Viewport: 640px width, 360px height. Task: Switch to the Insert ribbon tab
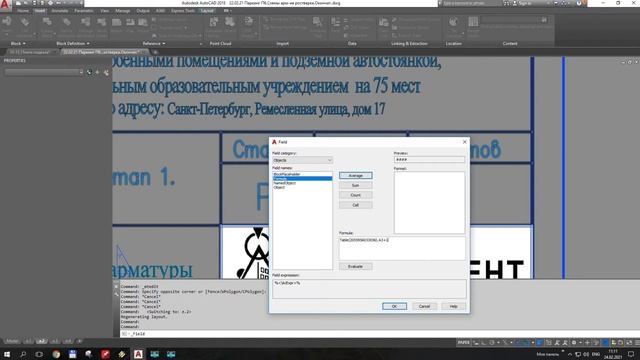40,11
